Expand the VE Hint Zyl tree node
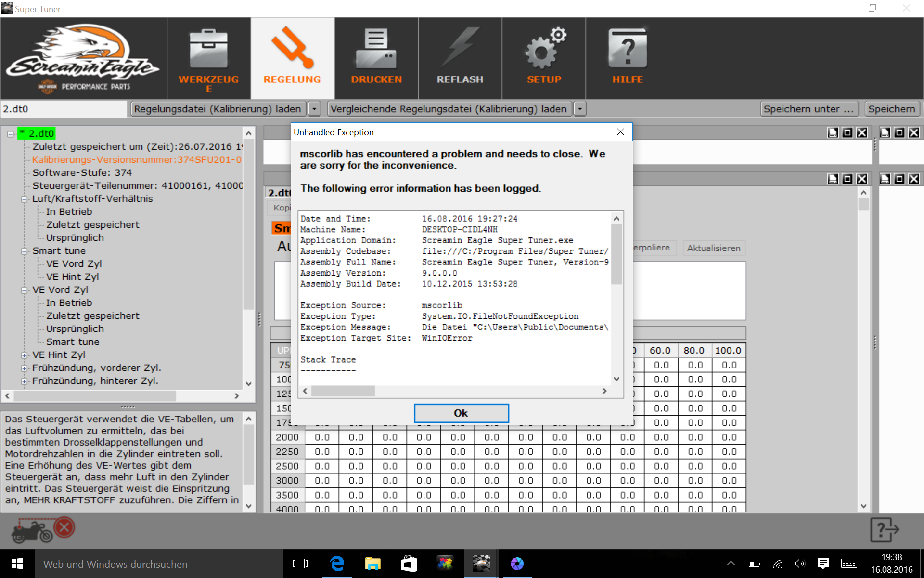The width and height of the screenshot is (924, 578). point(24,355)
